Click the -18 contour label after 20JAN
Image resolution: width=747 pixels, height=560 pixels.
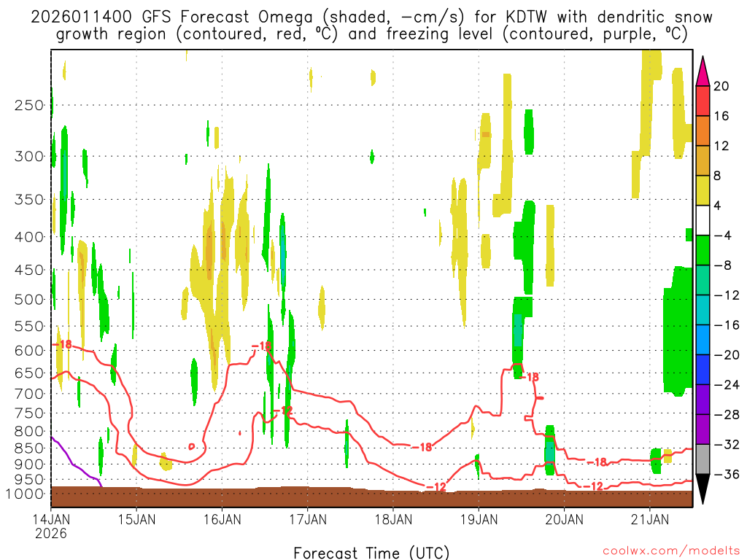(x=597, y=462)
